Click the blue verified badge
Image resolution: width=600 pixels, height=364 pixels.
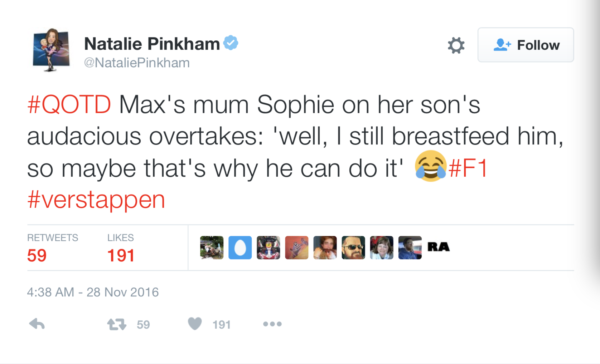click(x=231, y=43)
